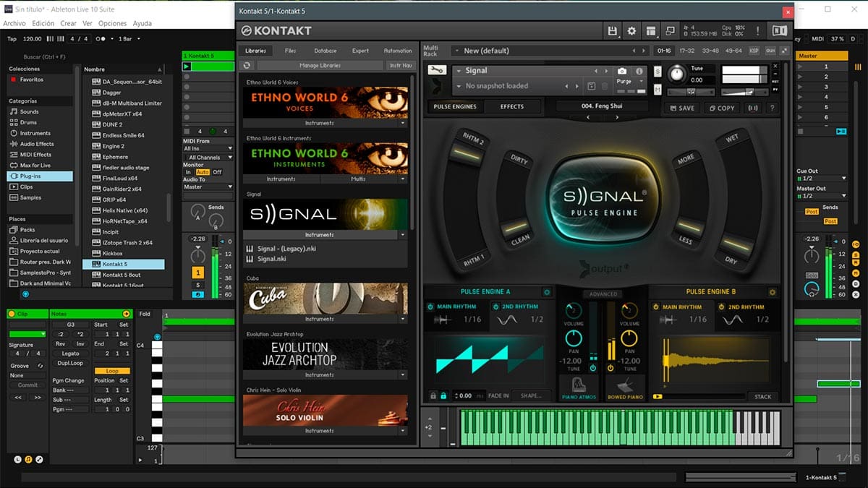Click the Buscar search field in Ableton

(45, 56)
